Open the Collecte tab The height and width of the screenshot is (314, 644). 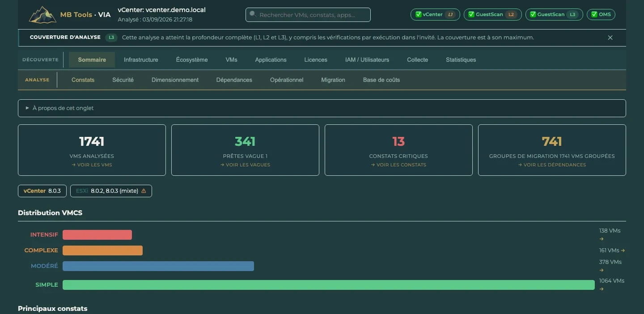pyautogui.click(x=417, y=59)
